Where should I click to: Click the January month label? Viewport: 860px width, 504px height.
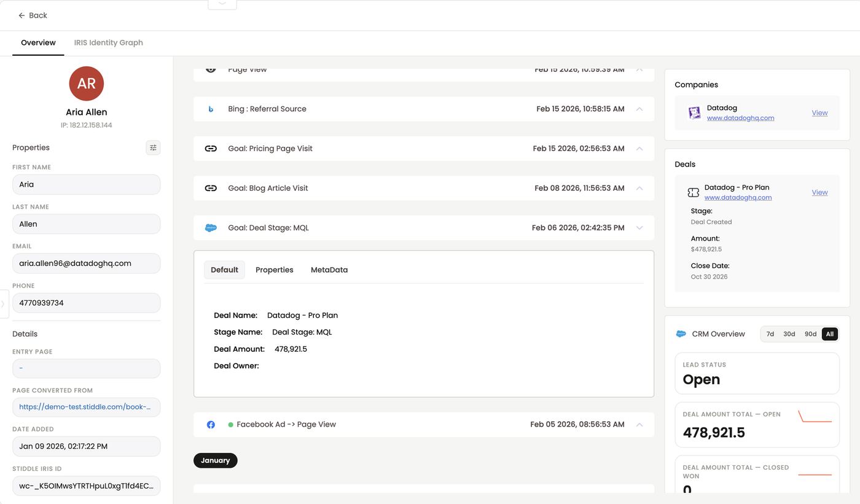(215, 460)
